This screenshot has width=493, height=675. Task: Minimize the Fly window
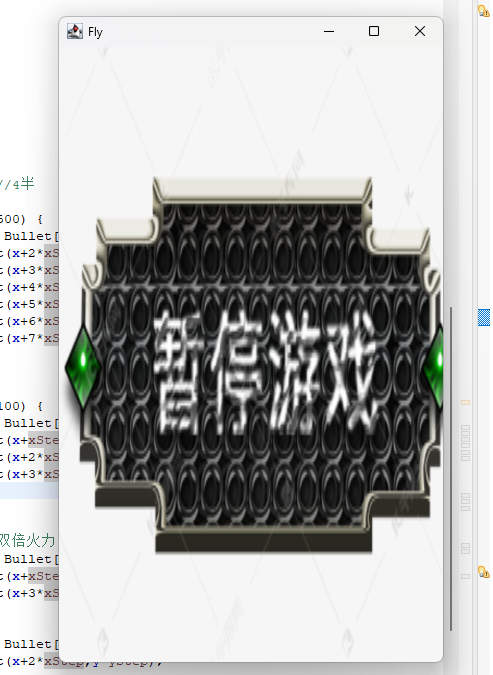pyautogui.click(x=329, y=31)
